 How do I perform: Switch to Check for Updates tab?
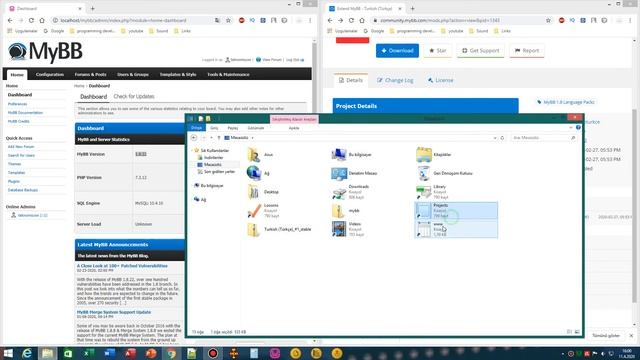(134, 96)
